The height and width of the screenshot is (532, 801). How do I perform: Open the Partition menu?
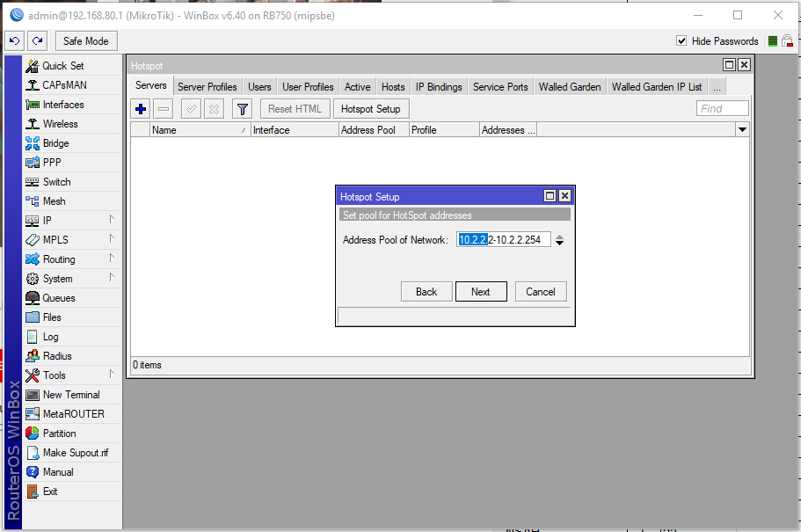71,434
